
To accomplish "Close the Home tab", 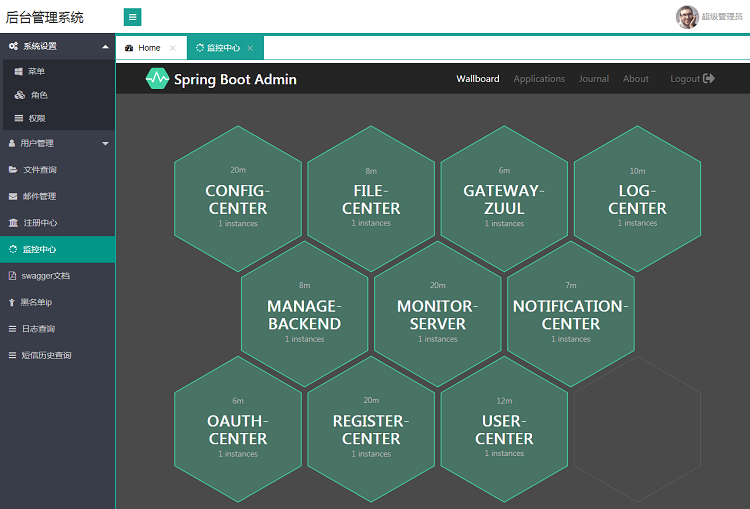I will [173, 48].
